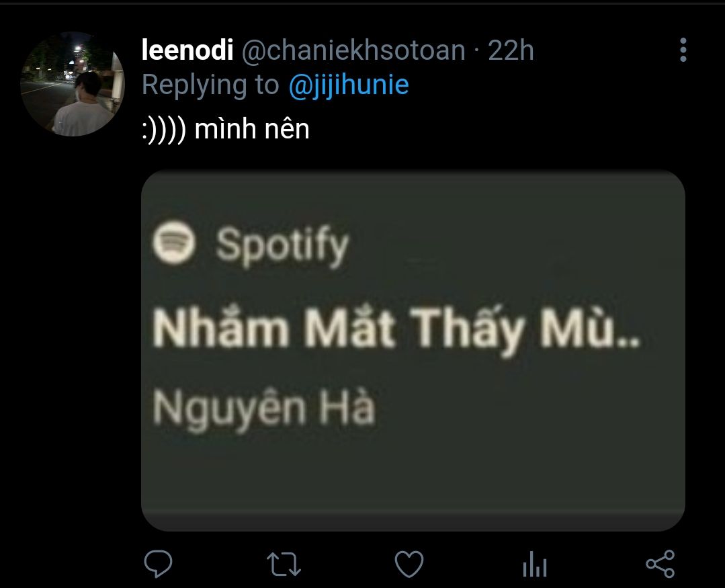Click the artist name "Nguyên Hà"
This screenshot has height=588, width=725.
[x=263, y=407]
